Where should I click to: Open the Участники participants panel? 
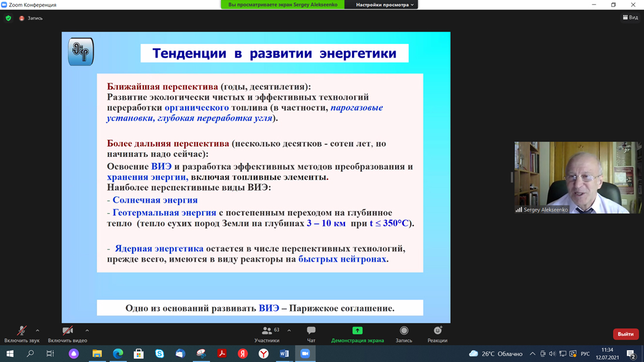(267, 333)
